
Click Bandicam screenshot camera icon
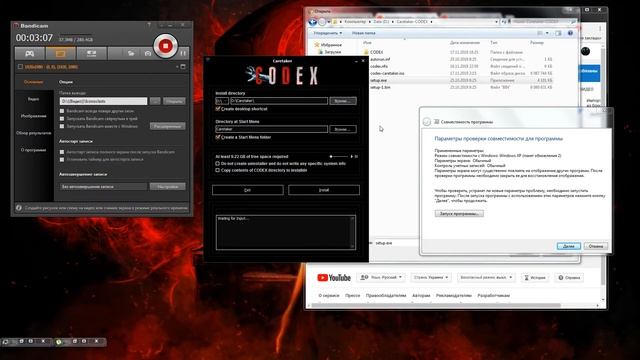point(148,53)
